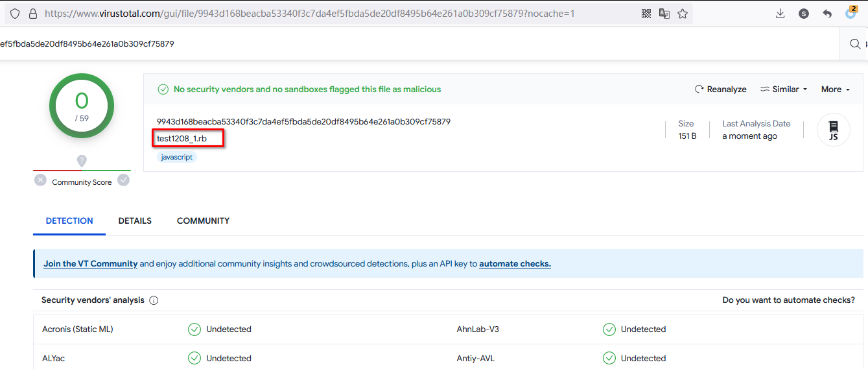This screenshot has height=369, width=868.
Task: Open the COMMUNITY tab
Action: click(203, 221)
